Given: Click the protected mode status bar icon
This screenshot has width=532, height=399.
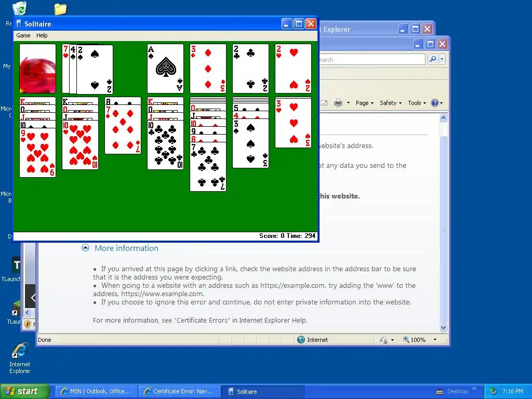Looking at the screenshot, I should (x=383, y=340).
